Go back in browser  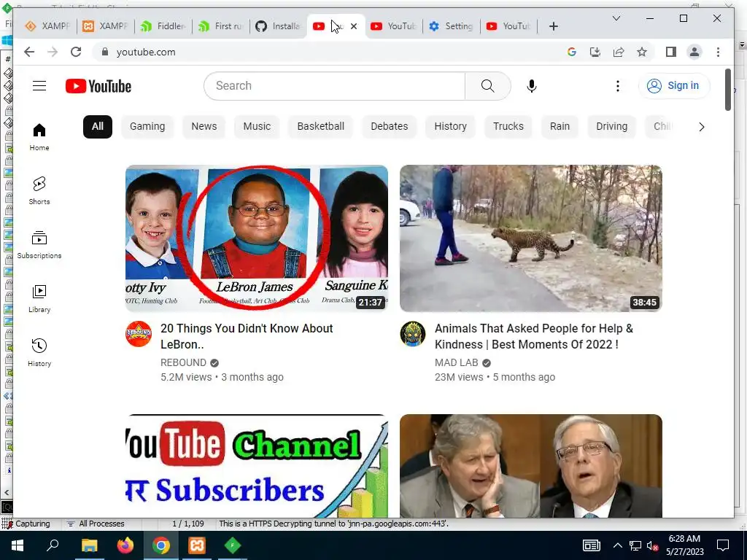[29, 52]
